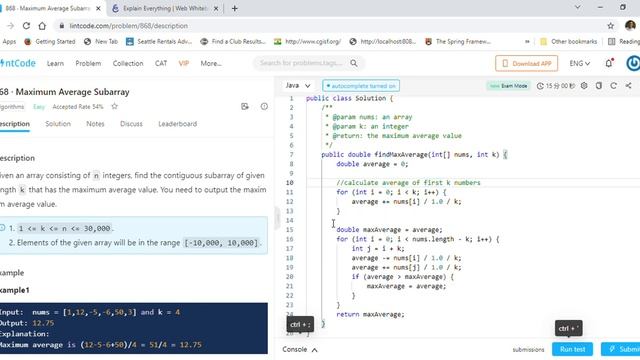Open the Seattle Rentals bookmark
Image resolution: width=640 pixels, height=360 pixels.
point(159,42)
